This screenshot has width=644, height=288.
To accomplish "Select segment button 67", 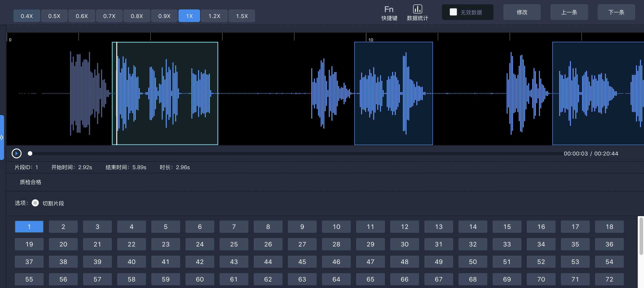I will point(439,279).
